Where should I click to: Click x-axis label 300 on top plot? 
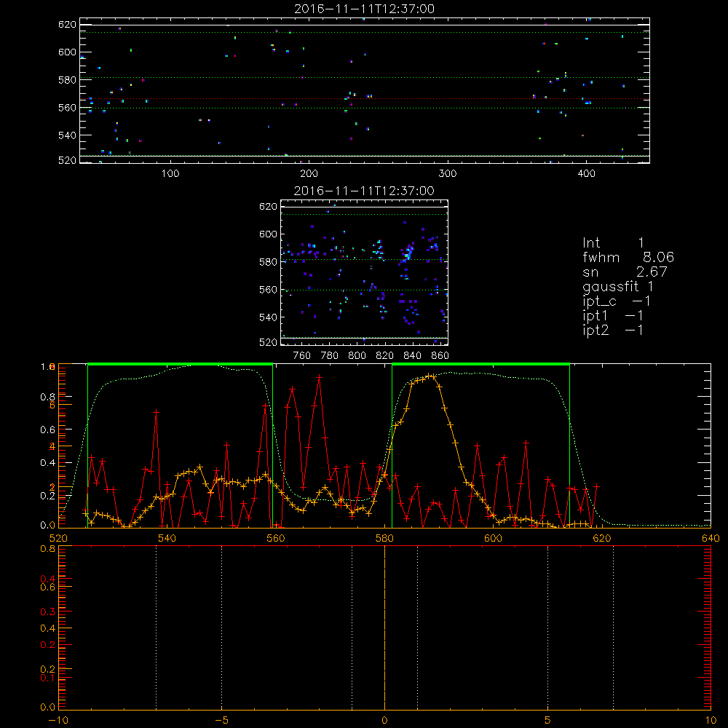pyautogui.click(x=448, y=174)
